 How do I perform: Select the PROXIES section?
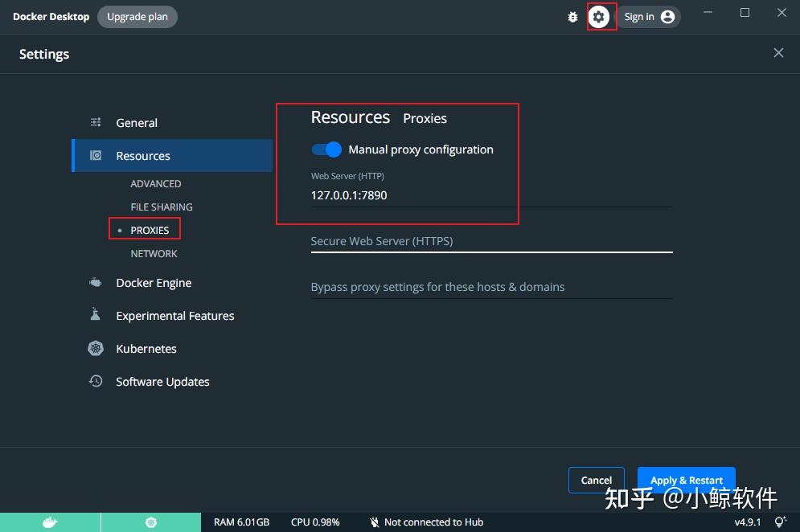pyautogui.click(x=149, y=229)
